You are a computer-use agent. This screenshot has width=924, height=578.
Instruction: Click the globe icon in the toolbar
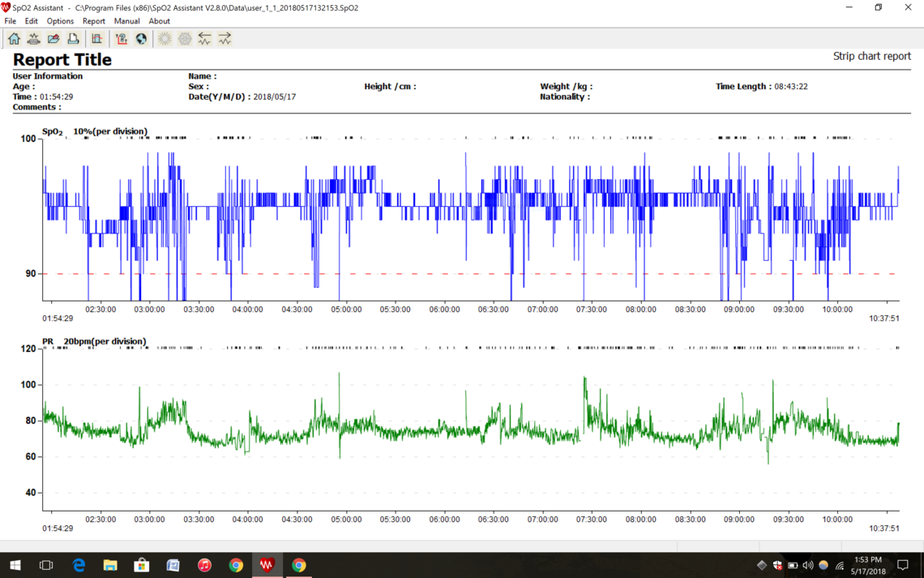[x=141, y=39]
